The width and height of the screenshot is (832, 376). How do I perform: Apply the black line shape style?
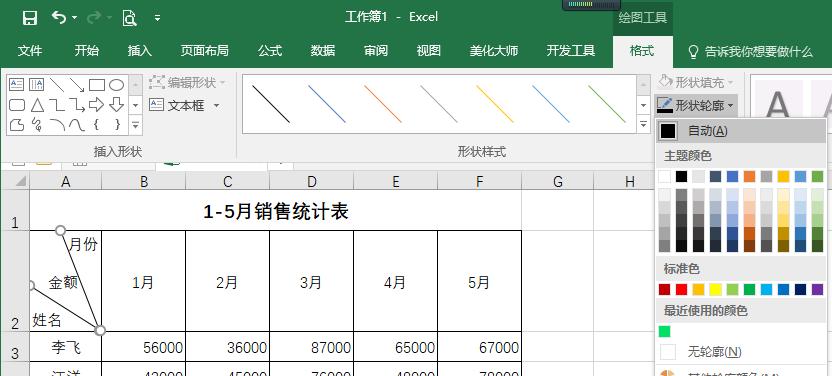tap(271, 104)
